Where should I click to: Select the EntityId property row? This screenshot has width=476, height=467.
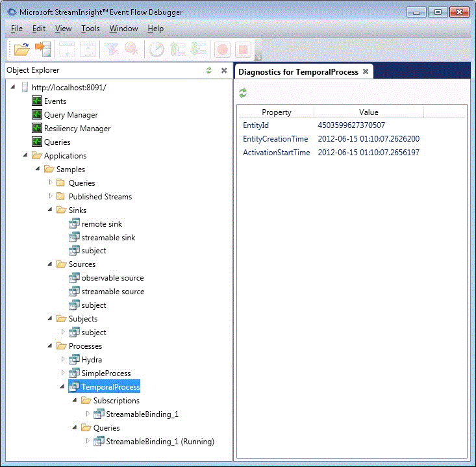tap(352, 125)
